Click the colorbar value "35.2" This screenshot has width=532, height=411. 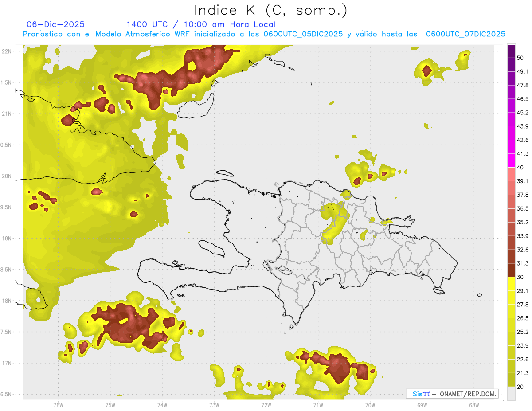(523, 222)
